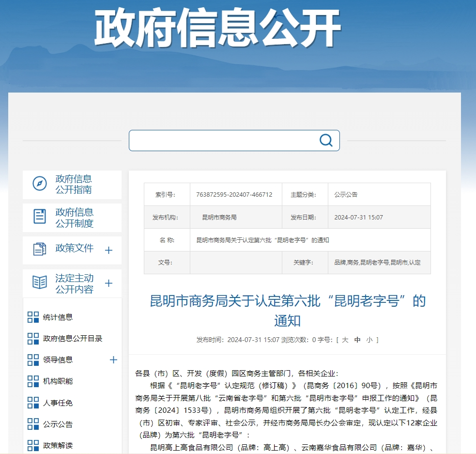This screenshot has height=454, width=476.
Task: Open the 政策文件 menu item
Action: pos(72,250)
